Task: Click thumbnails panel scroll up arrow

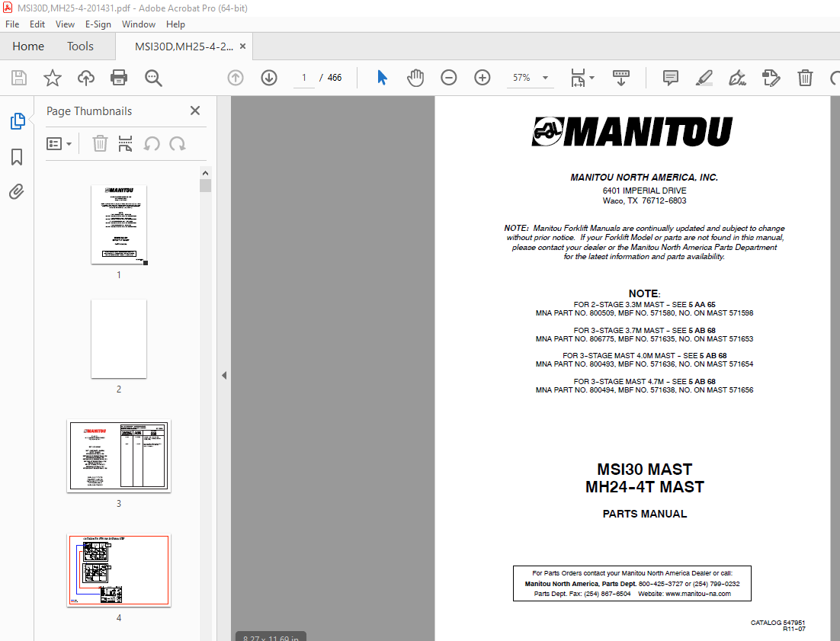Action: tap(205, 173)
